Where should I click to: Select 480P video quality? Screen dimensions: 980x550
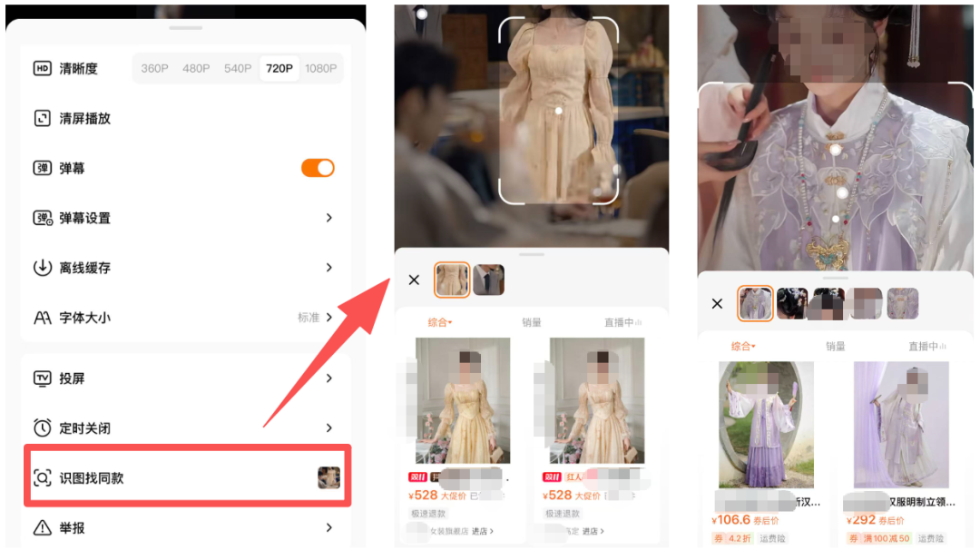click(x=196, y=69)
